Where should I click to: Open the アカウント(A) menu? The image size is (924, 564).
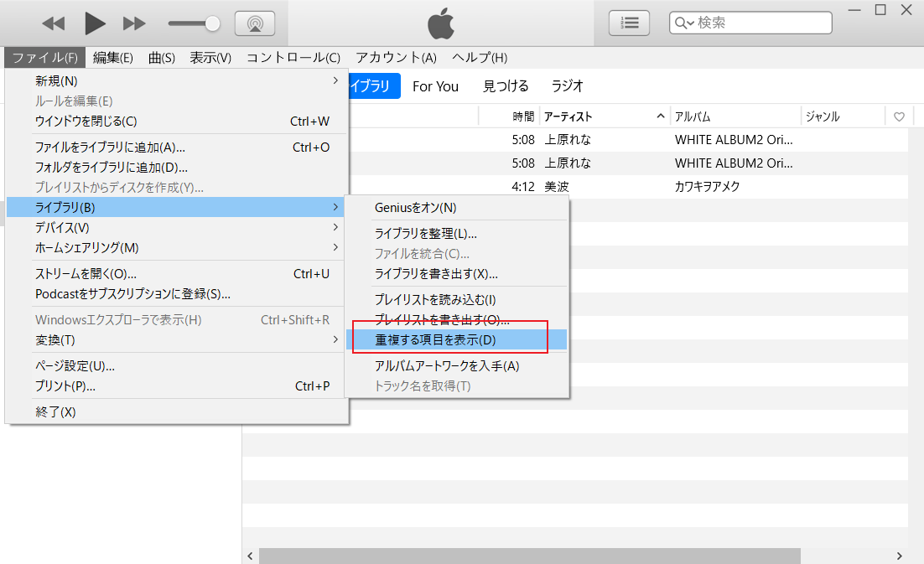[x=396, y=58]
